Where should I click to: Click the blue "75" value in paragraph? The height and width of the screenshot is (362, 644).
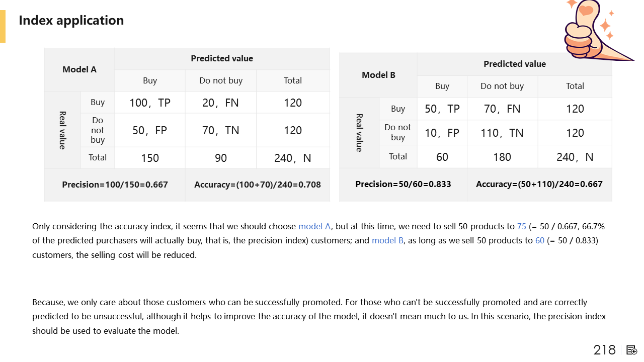pos(522,226)
